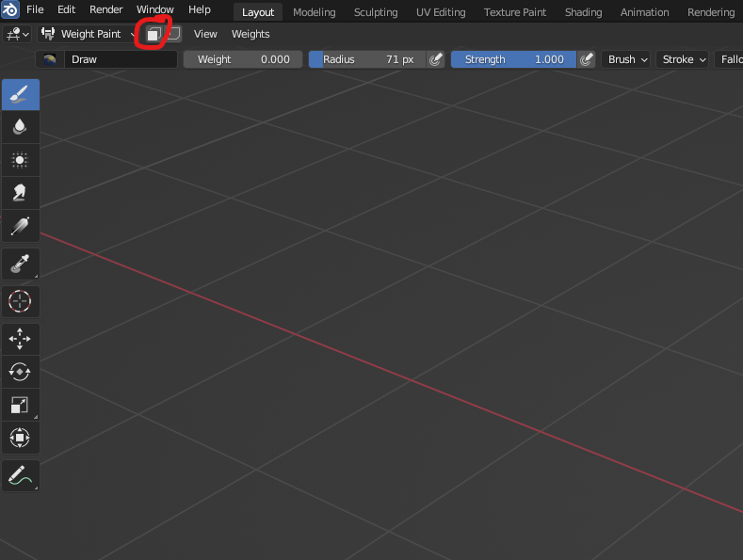Open the File menu
This screenshot has width=743, height=560.
click(x=35, y=9)
